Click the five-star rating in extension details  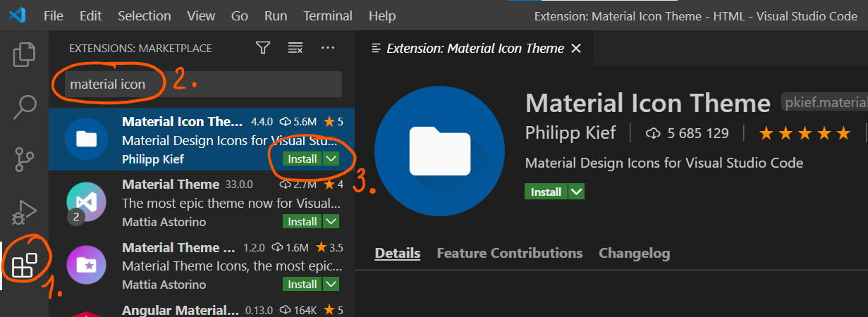click(x=804, y=133)
